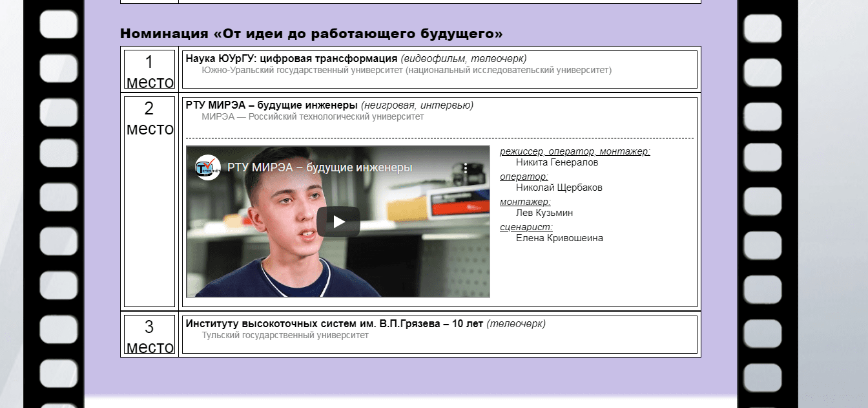Click the TV channel logo avatar
Image resolution: width=868 pixels, height=408 pixels.
point(208,167)
